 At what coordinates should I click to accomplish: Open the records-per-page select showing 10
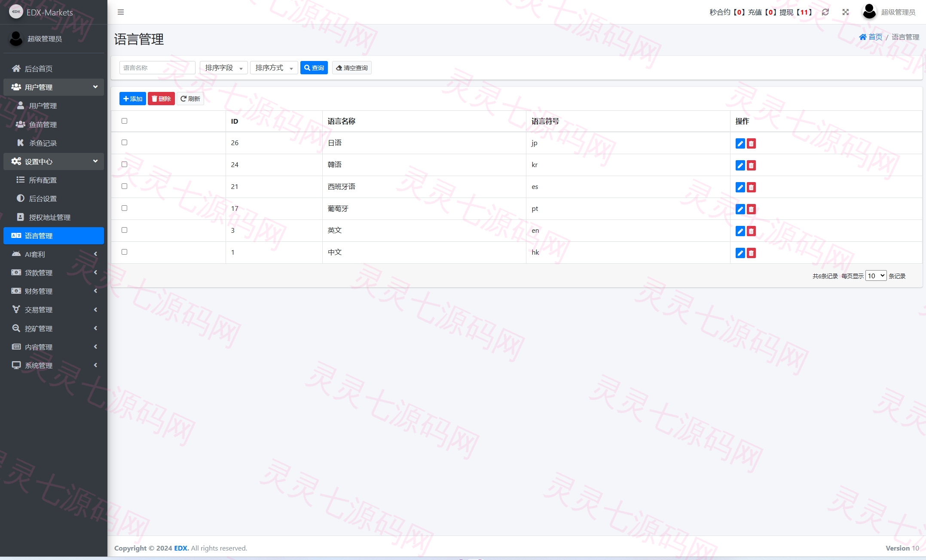[876, 276]
